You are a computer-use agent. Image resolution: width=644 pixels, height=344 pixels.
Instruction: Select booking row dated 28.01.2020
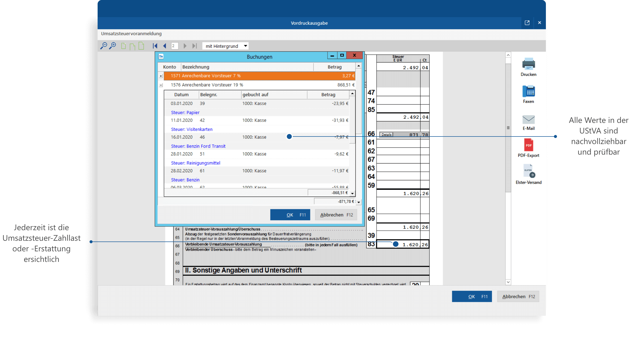(x=257, y=154)
